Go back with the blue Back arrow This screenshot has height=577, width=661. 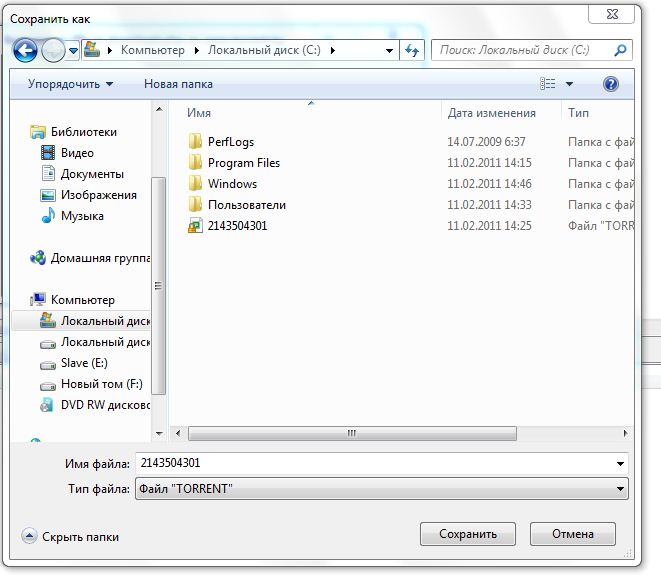click(25, 51)
